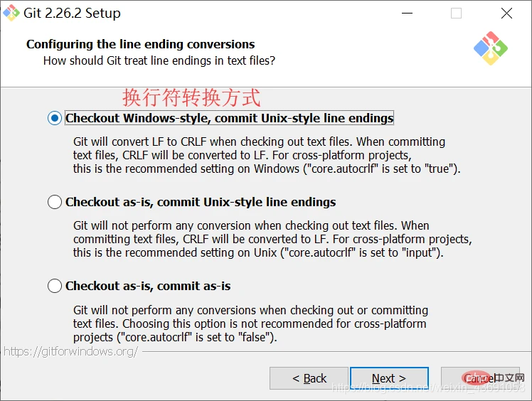532x401 pixels.
Task: Click the Git 2.26.2 Setup title text
Action: coord(72,14)
